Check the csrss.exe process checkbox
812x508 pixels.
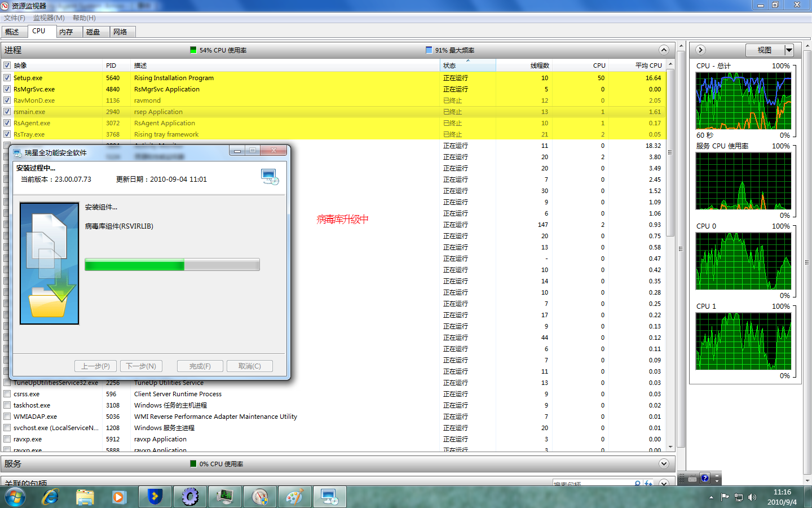tap(7, 394)
